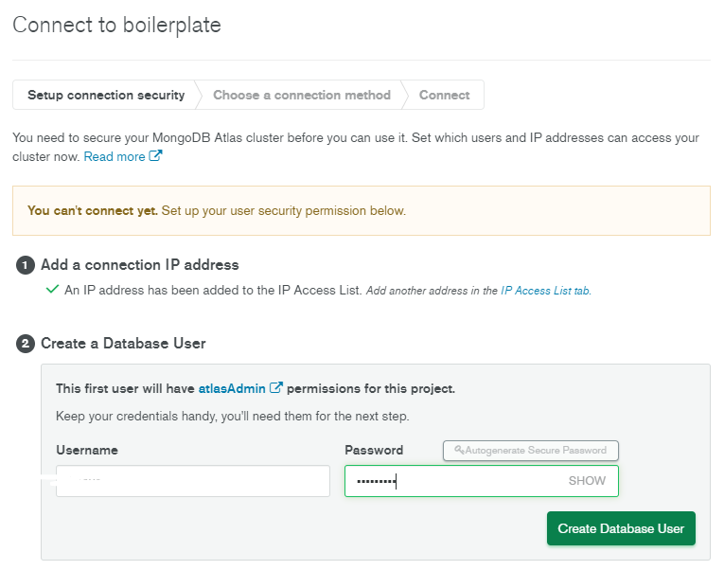Toggle SHOW to reveal the password
The width and height of the screenshot is (724, 588).
(x=587, y=481)
